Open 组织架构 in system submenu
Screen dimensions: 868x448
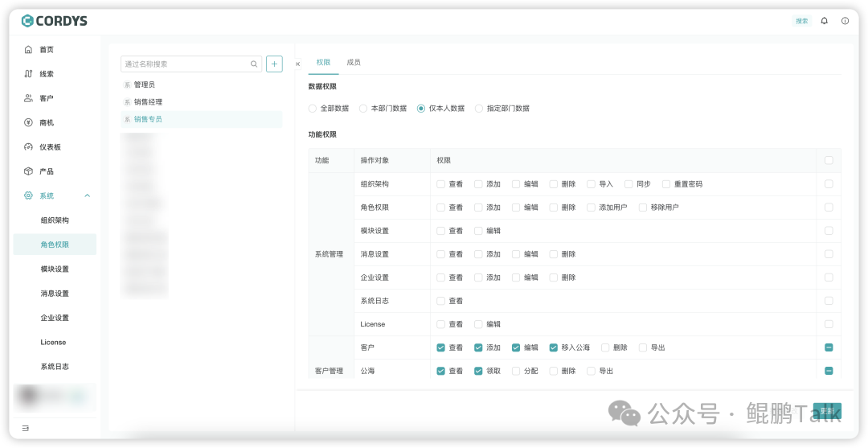(x=55, y=220)
